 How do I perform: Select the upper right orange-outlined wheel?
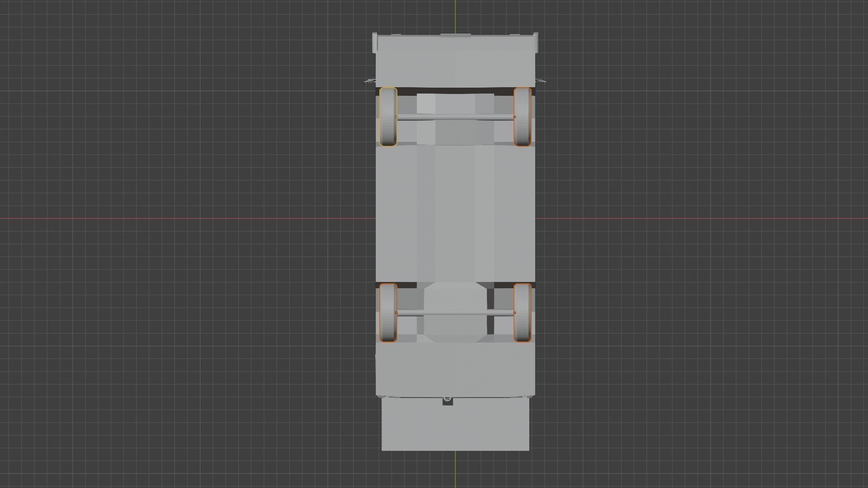(x=523, y=117)
